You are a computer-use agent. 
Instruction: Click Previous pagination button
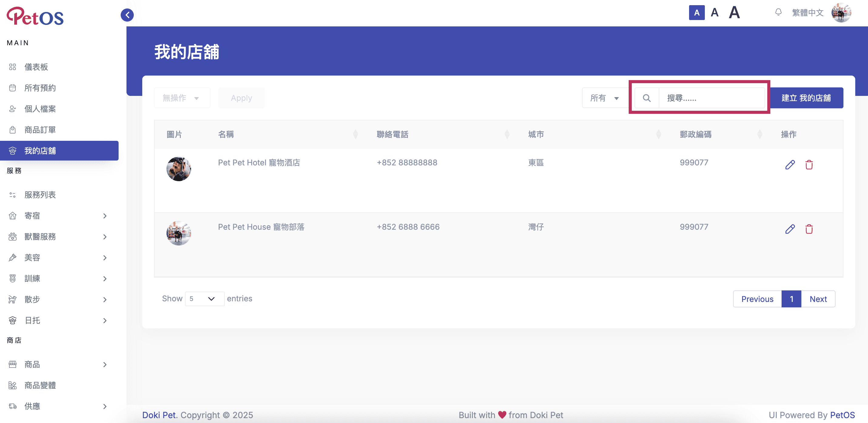(x=757, y=299)
